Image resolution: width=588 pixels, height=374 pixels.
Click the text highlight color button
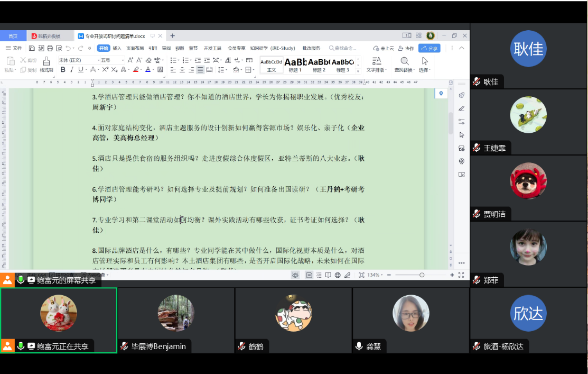(136, 69)
